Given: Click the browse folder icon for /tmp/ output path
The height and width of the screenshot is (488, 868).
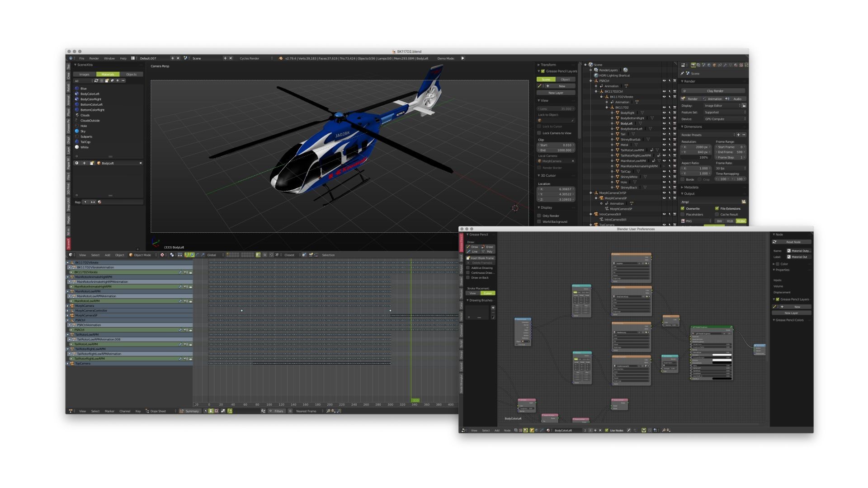Looking at the screenshot, I should pyautogui.click(x=743, y=202).
